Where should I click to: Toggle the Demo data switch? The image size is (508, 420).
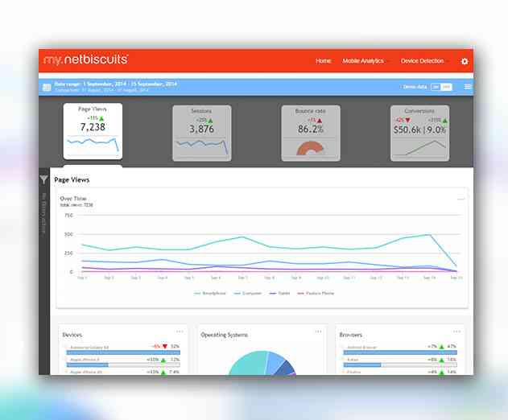[441, 87]
